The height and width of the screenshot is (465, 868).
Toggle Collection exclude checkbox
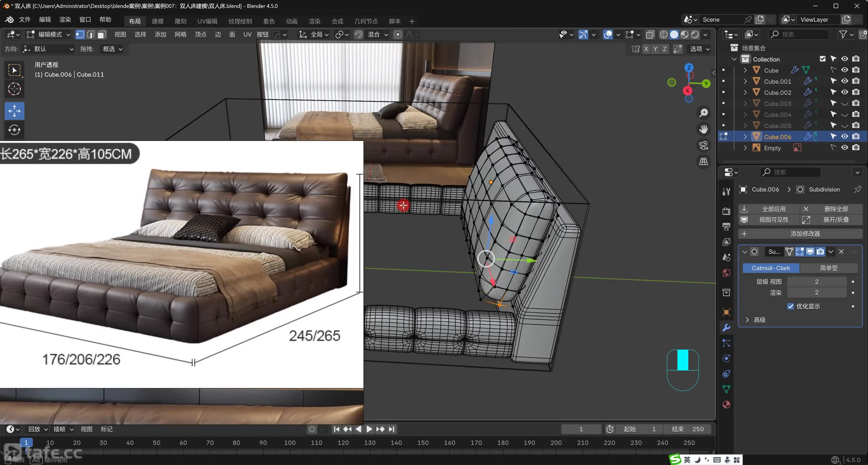(x=822, y=59)
